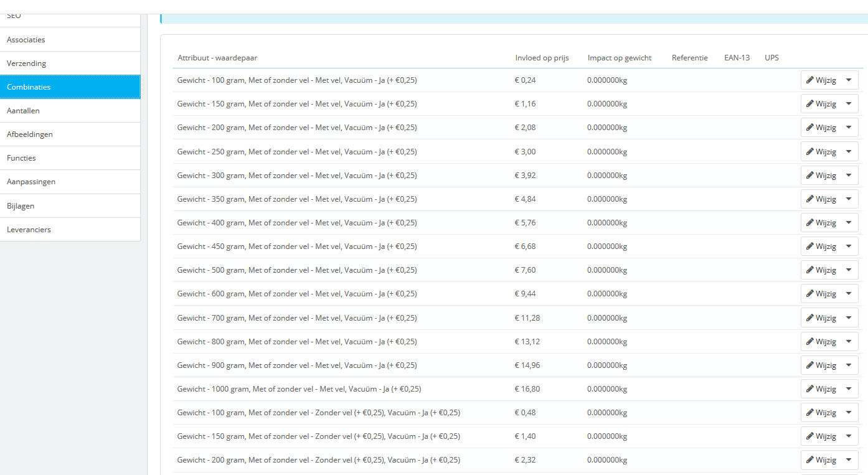Open dropdown caret on the € 14,96 row
This screenshot has height=475, width=868.
(849, 365)
